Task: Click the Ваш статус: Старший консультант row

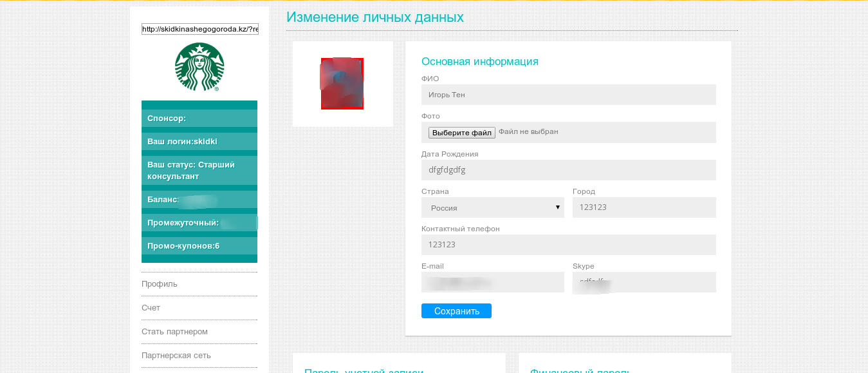Action: [199, 171]
